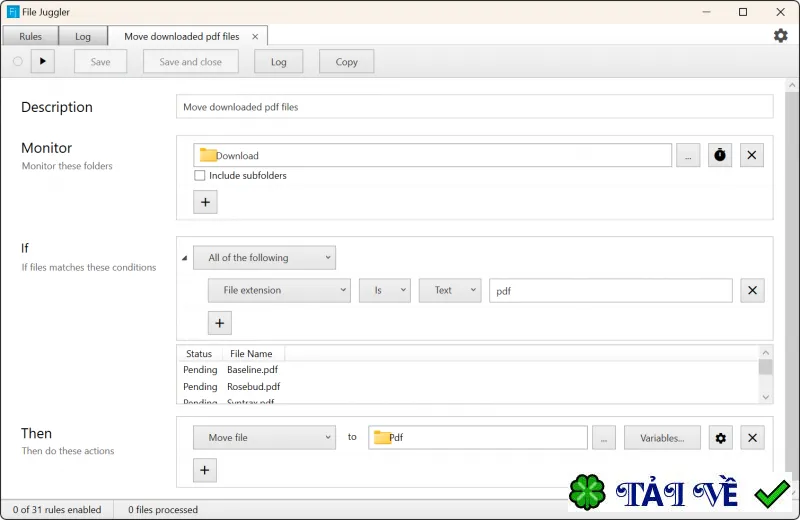Close the 'Move downloaded pdf files' tab
The height and width of the screenshot is (520, 800).
click(x=255, y=37)
